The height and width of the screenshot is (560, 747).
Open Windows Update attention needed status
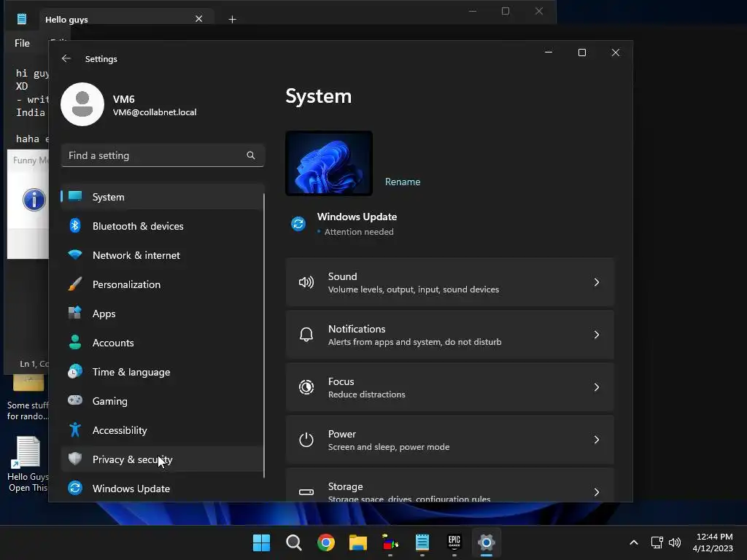click(x=357, y=224)
